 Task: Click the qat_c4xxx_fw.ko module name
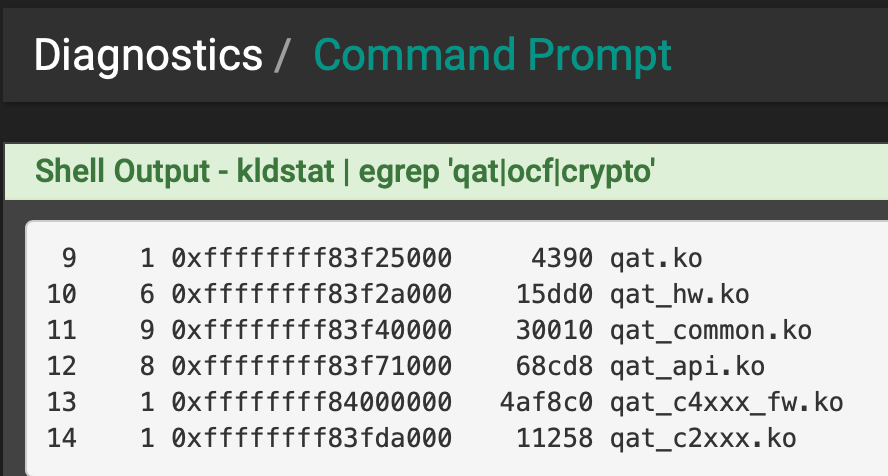pos(727,402)
